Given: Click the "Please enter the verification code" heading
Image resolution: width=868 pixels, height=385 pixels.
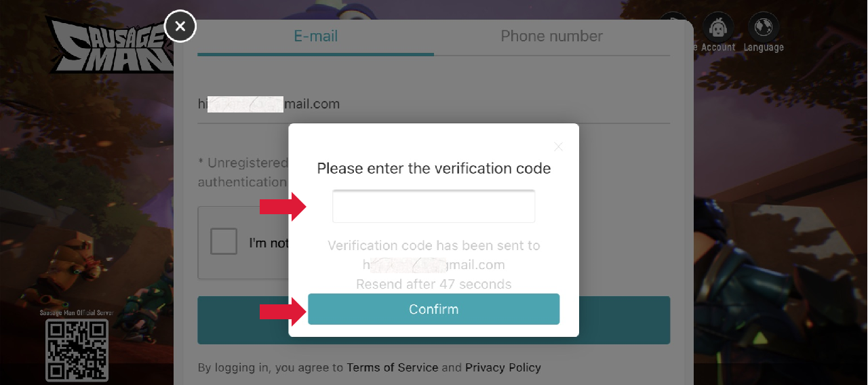Looking at the screenshot, I should point(433,168).
